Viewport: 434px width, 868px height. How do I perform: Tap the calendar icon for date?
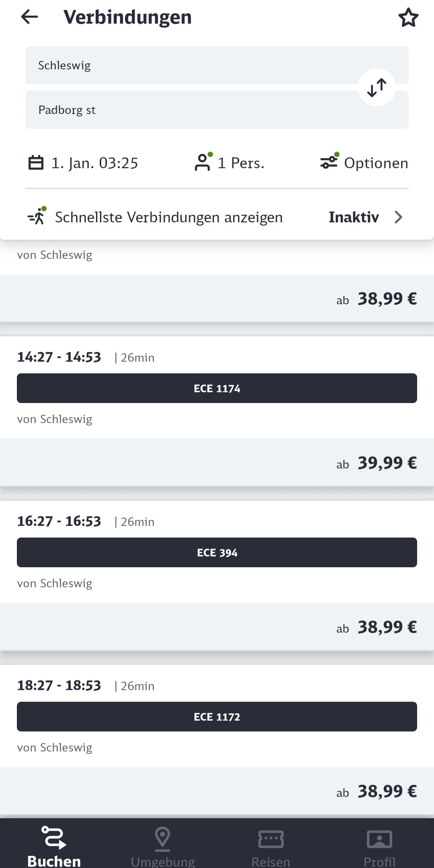tap(36, 163)
